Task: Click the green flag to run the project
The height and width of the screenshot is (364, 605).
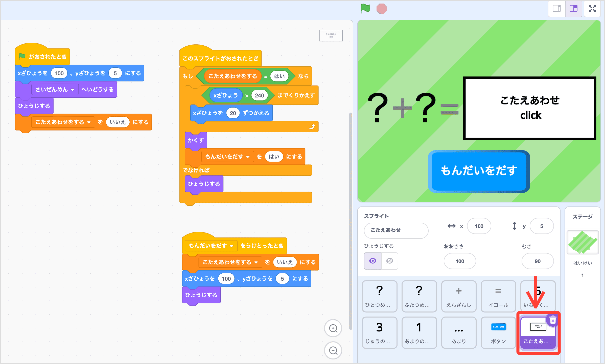Action: click(x=365, y=8)
